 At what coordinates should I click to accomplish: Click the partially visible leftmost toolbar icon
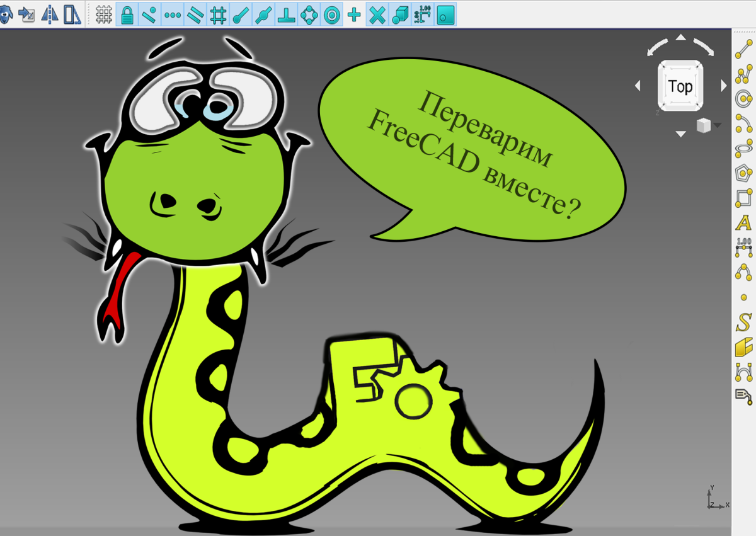tap(5, 14)
